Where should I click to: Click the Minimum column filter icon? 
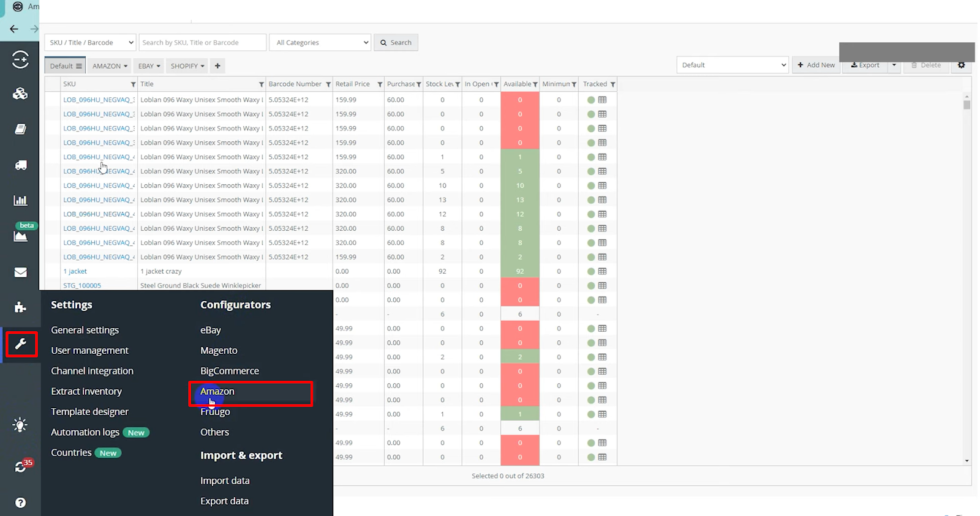[x=574, y=84]
